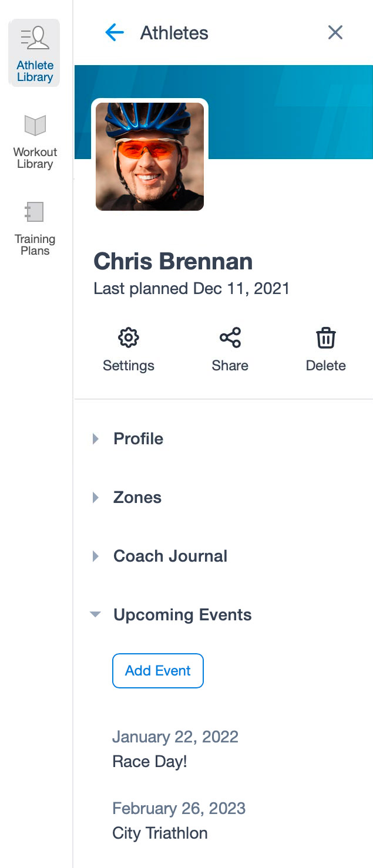Screen dimensions: 373x868
Task: Open the City Triathlon event
Action: [x=160, y=833]
